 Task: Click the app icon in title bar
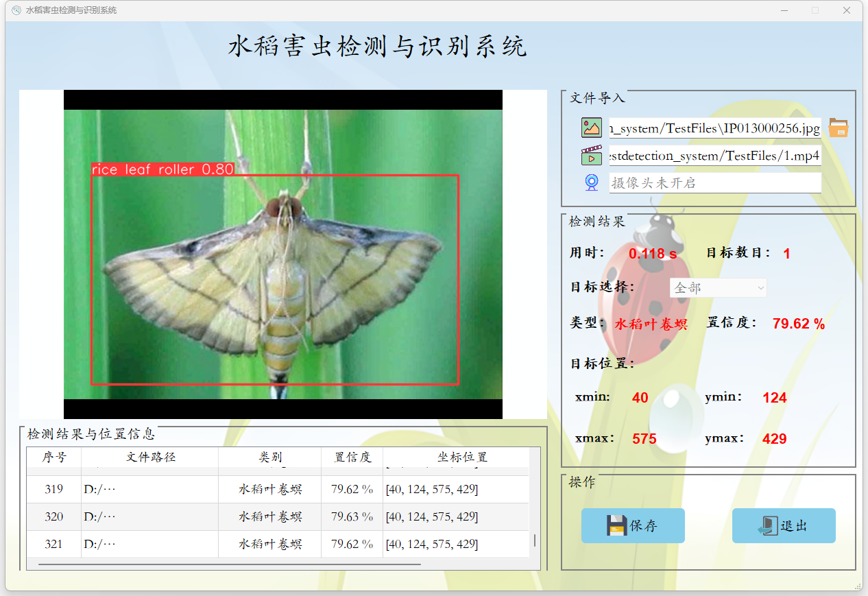click(x=16, y=10)
